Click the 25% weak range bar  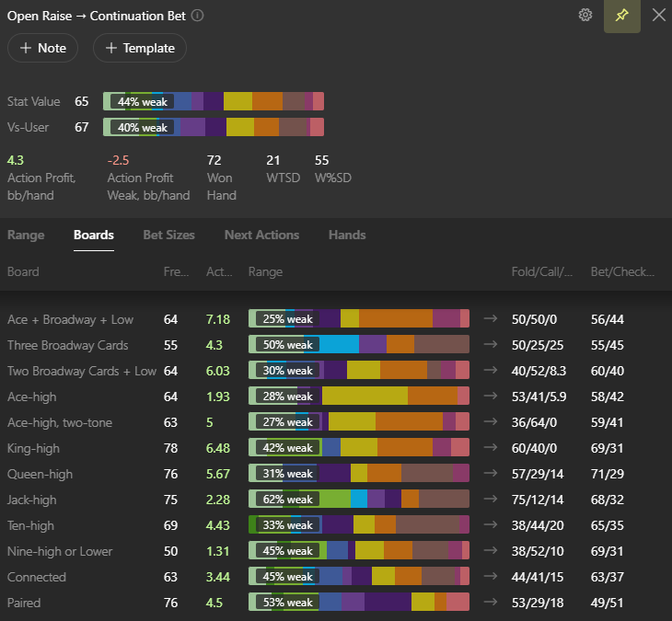(x=359, y=318)
